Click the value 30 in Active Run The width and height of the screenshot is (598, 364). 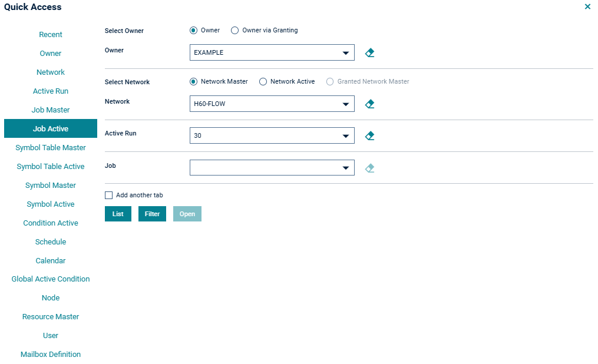(197, 135)
